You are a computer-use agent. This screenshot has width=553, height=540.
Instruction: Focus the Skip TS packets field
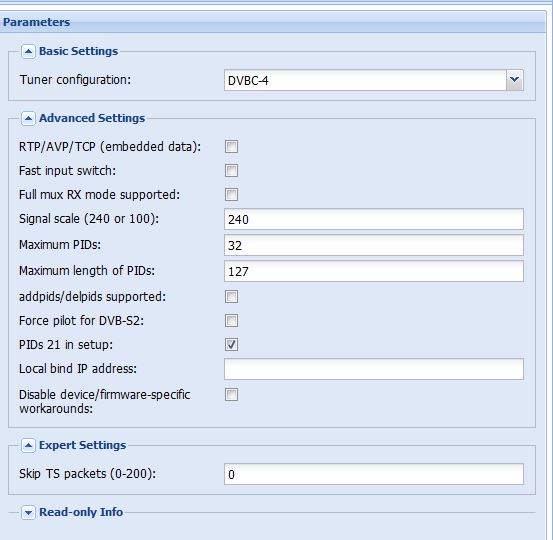click(x=374, y=474)
